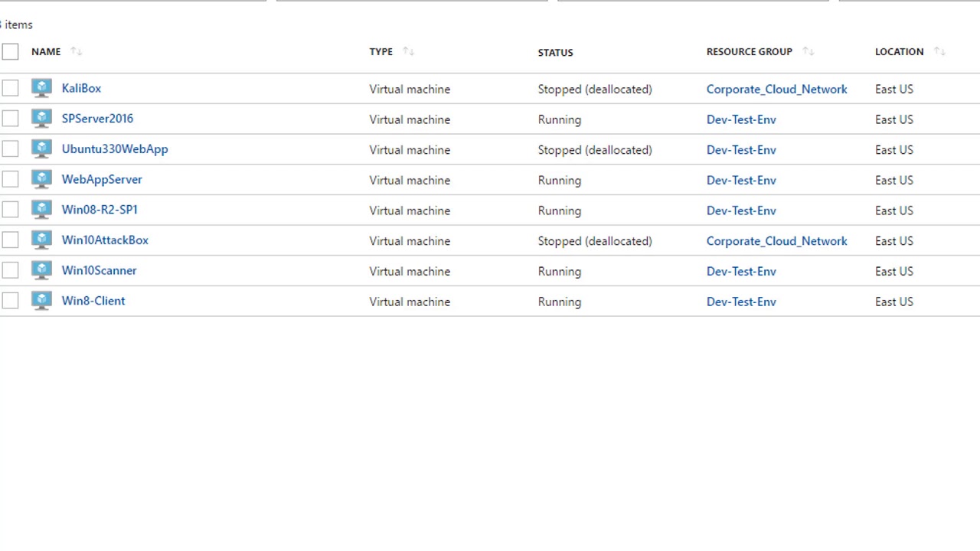Open Dev-Test-Env resource group for SPServer2016
Viewport: 980px width, 551px height.
click(x=741, y=119)
